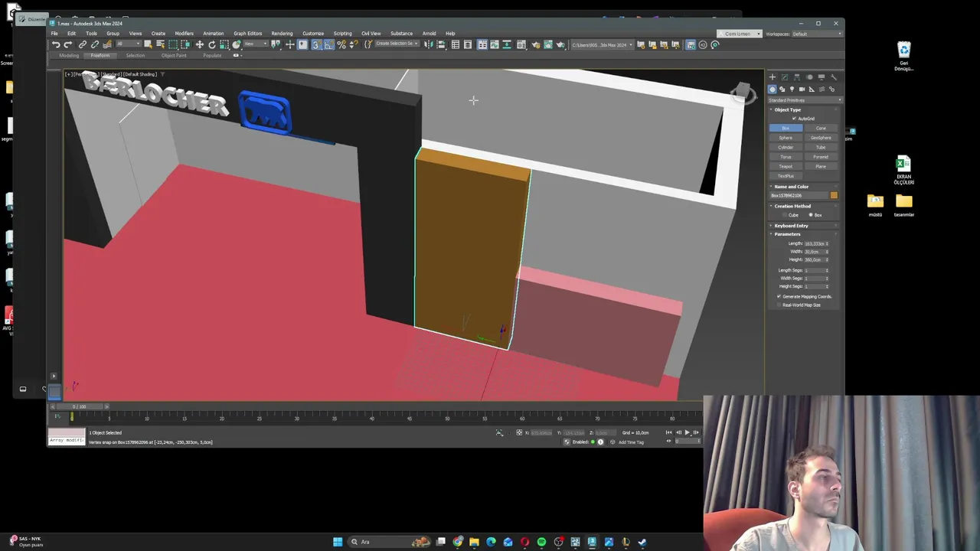Activate the Select Object tool

[x=148, y=44]
